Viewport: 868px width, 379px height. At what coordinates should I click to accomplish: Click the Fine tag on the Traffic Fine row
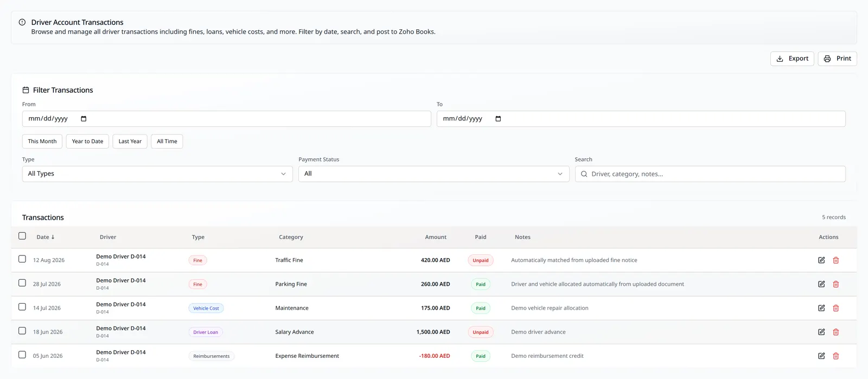point(197,260)
